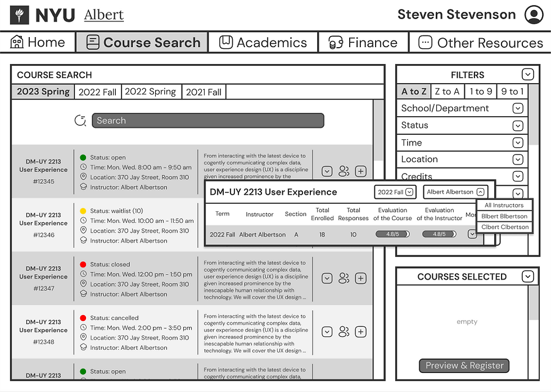Click the Steven Stevenson user name
Screen dimensions: 551x392
click(x=457, y=15)
